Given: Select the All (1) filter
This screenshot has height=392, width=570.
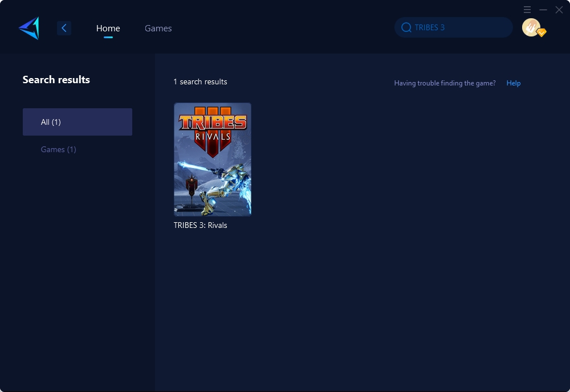Looking at the screenshot, I should pos(78,122).
